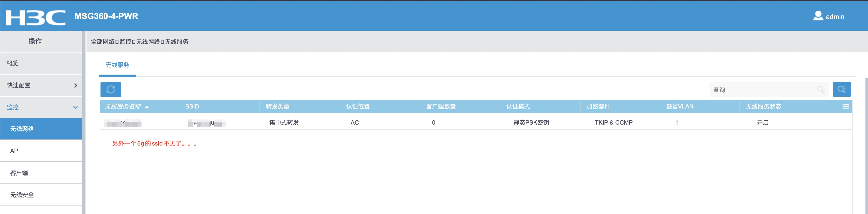Open the 无线安全 sidebar item
This screenshot has width=868, height=214.
point(41,195)
